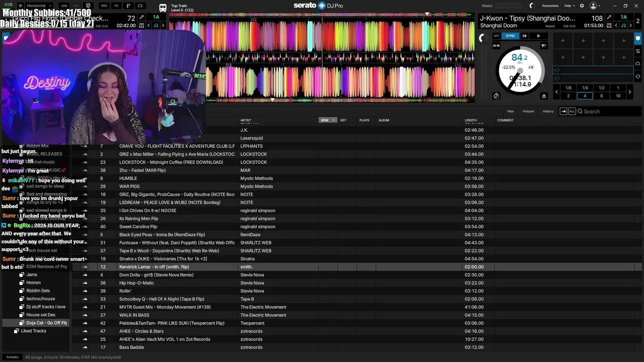Toggle Autoplay button
Image resolution: width=644 pixels, height=362 pixels.
pos(13,357)
